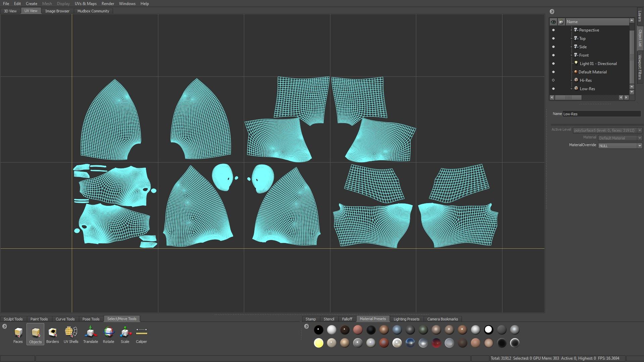
Task: Collapse the right panel with arrow button
Action: [552, 12]
